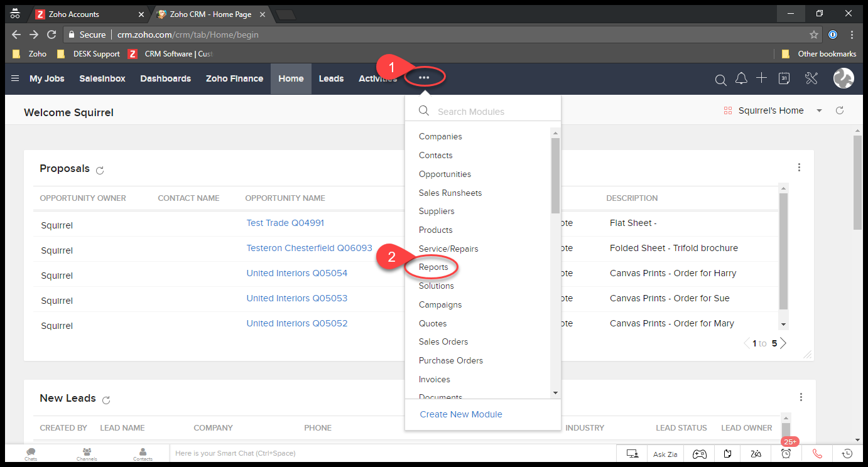Click the Smart Chat input field
The image size is (868, 467).
click(392, 453)
